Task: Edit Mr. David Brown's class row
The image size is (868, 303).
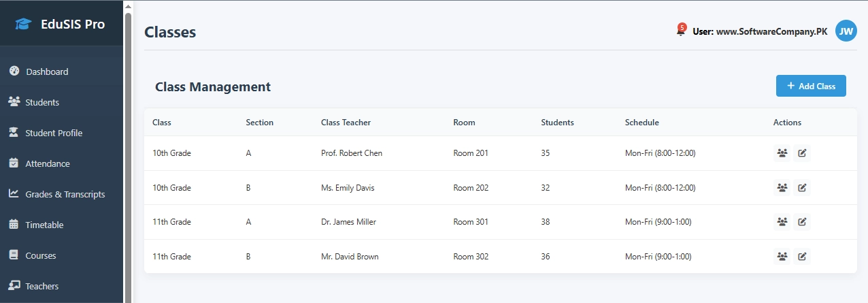Action: coord(802,257)
